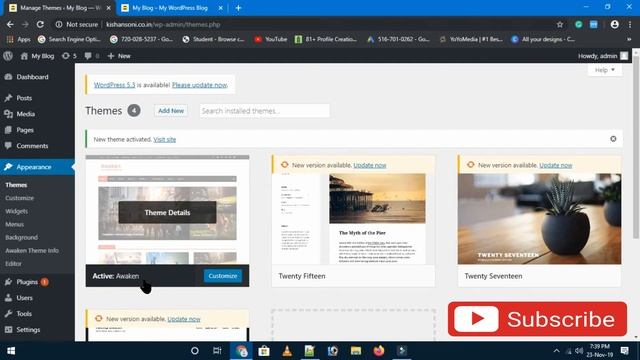Open Cortana search circle on taskbar

point(195,351)
